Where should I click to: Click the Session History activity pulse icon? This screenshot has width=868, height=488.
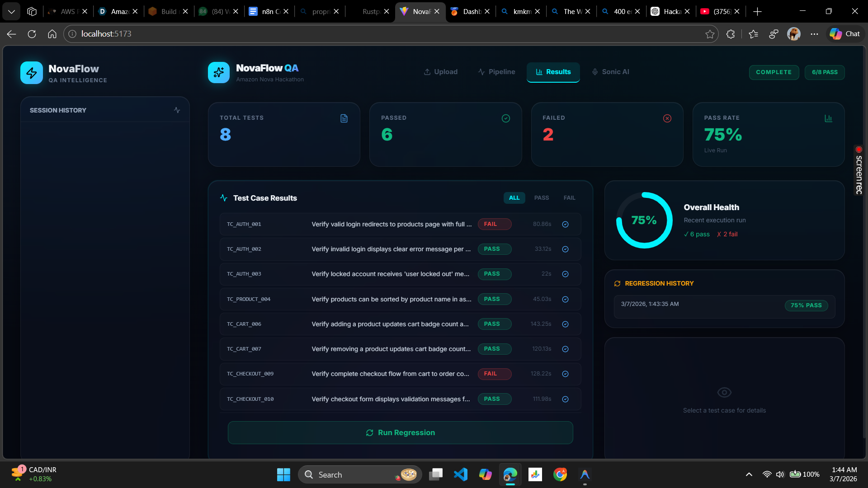pyautogui.click(x=177, y=110)
